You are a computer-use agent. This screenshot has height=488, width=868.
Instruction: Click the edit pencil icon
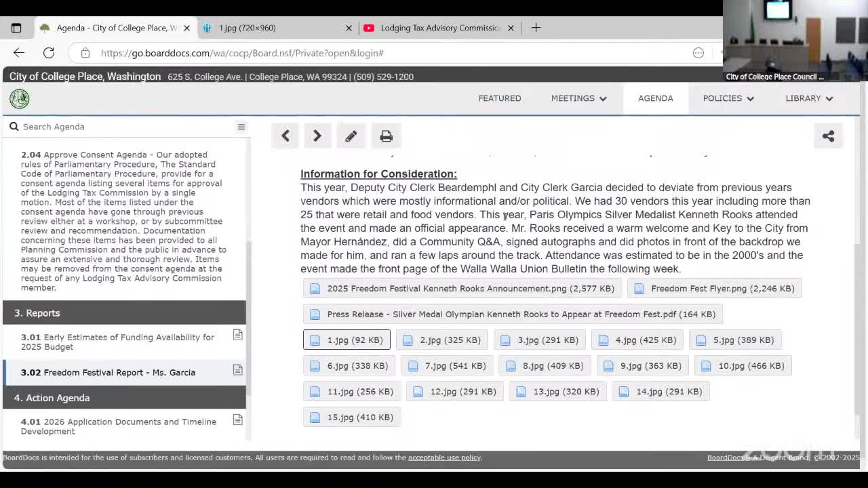click(351, 136)
